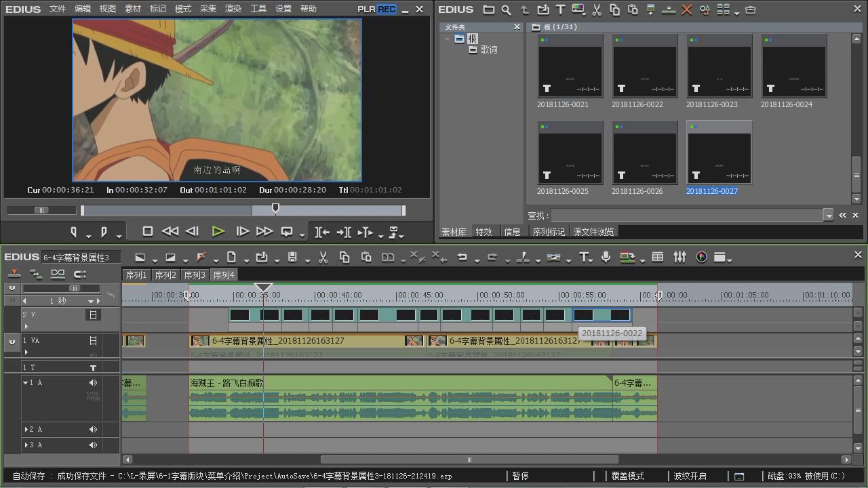The image size is (868, 488).
Task: Toggle title display on track 1 T
Action: click(x=93, y=367)
